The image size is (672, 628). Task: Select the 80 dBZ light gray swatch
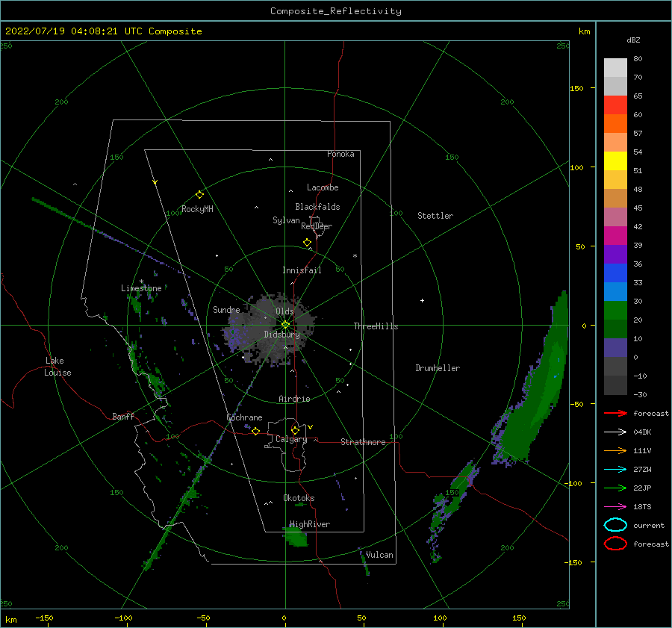[615, 67]
